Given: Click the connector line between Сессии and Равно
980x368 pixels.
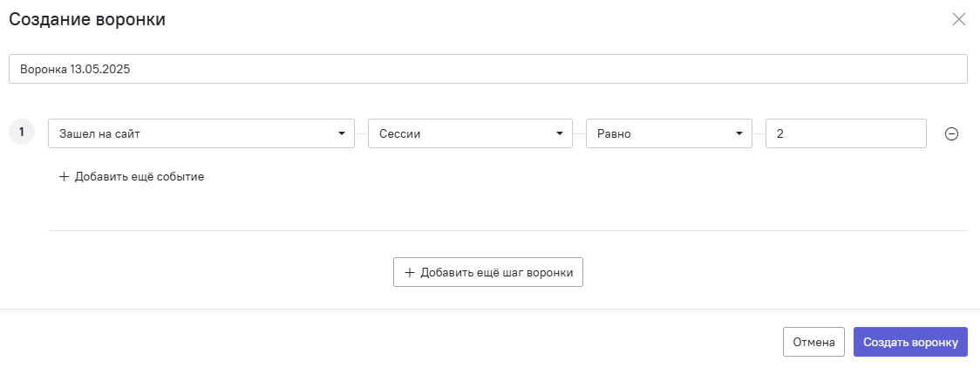Looking at the screenshot, I should point(580,134).
